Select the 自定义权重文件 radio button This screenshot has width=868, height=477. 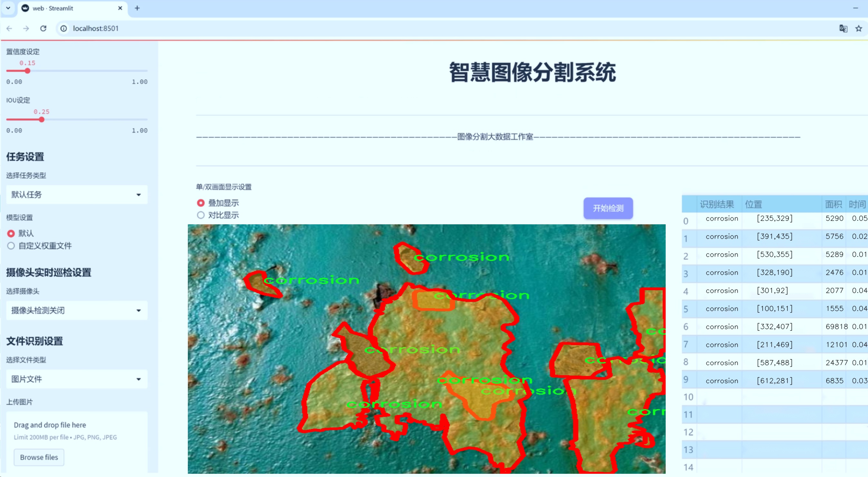tap(11, 246)
